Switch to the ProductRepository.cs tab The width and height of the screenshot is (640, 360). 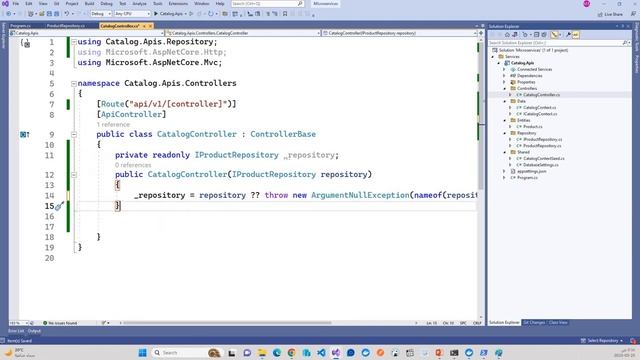point(66,26)
